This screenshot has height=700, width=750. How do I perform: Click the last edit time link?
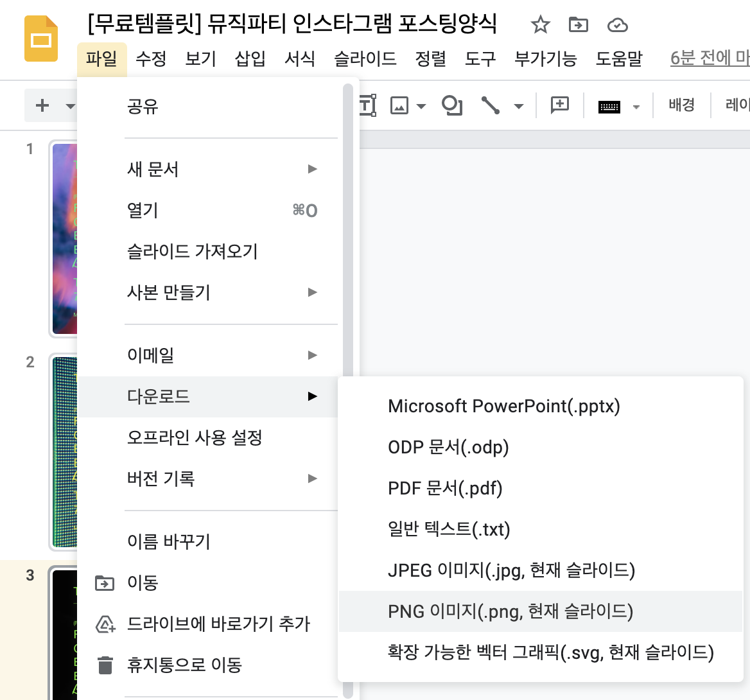click(x=710, y=58)
